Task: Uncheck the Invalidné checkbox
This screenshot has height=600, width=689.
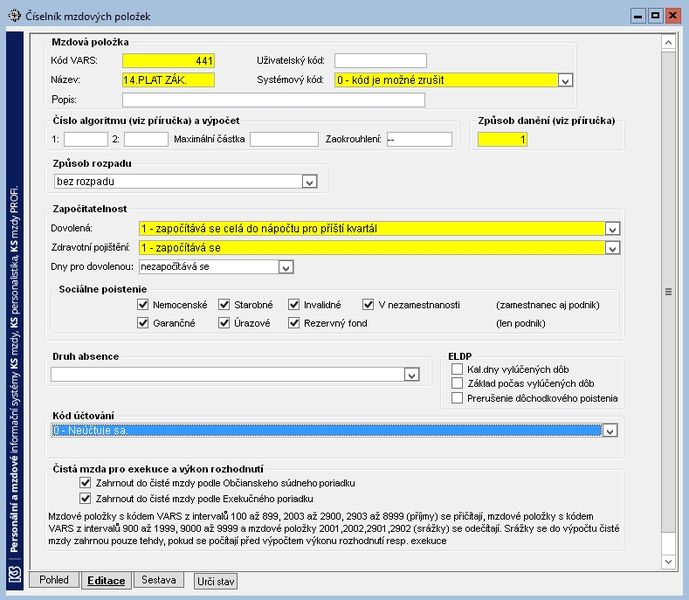Action: click(294, 304)
